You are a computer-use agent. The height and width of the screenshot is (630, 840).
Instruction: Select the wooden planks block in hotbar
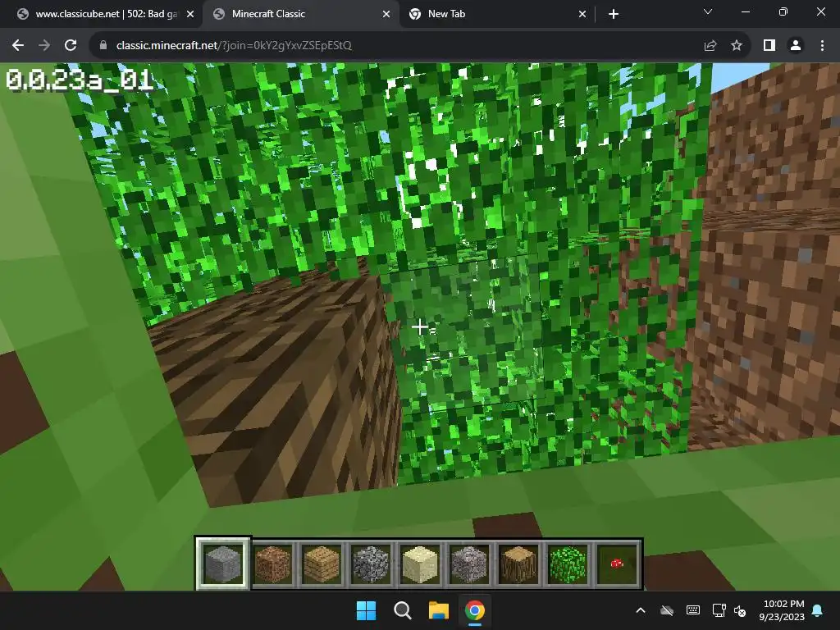click(322, 564)
